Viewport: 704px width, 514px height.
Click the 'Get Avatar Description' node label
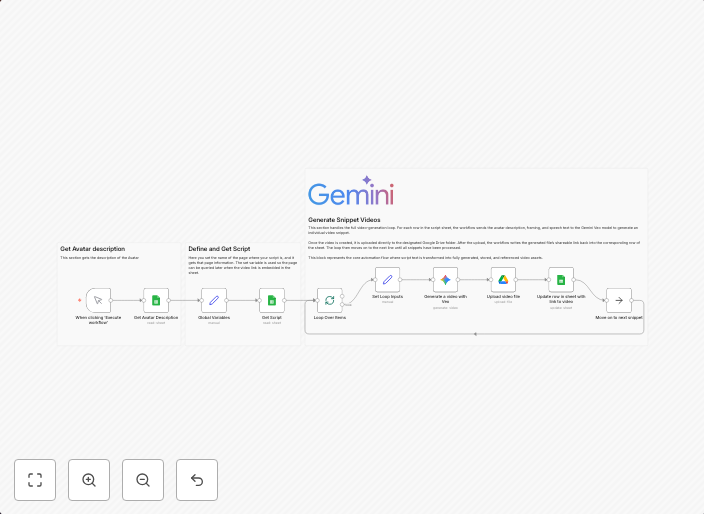[156, 317]
